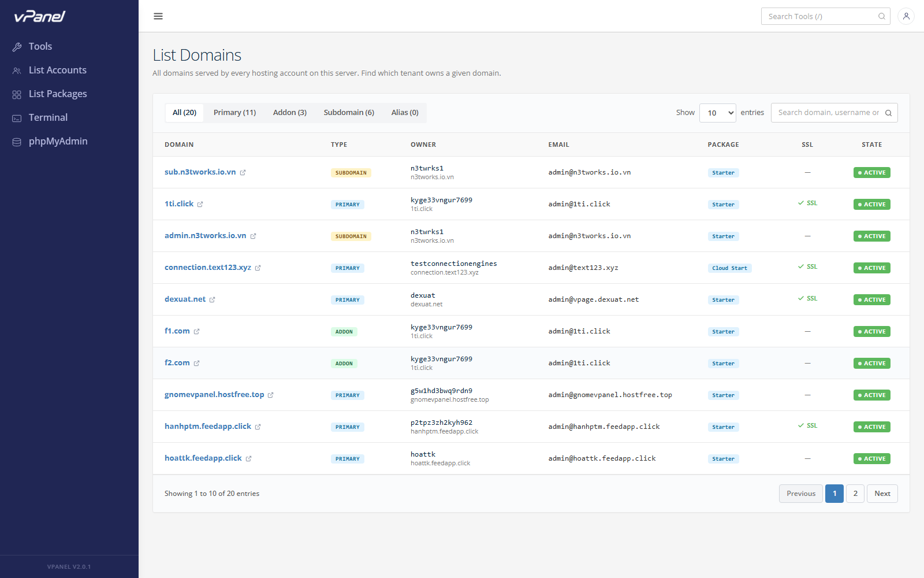
Task: Select the All (20) tab
Action: click(185, 113)
